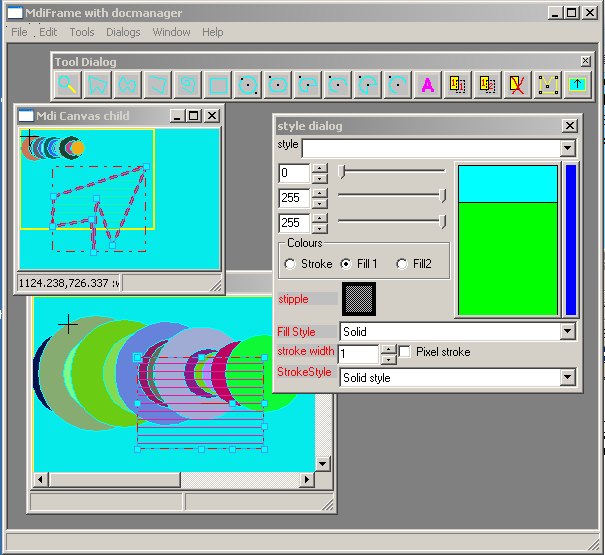Screen dimensions: 605x555
Task: Open the Dialogs menu
Action: (123, 32)
